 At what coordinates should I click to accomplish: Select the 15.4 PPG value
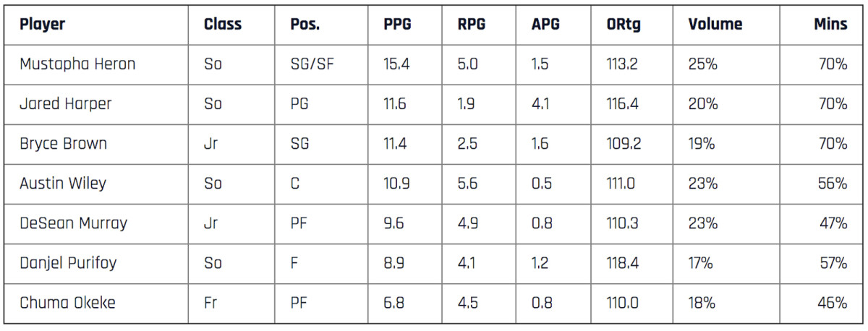pos(397,64)
